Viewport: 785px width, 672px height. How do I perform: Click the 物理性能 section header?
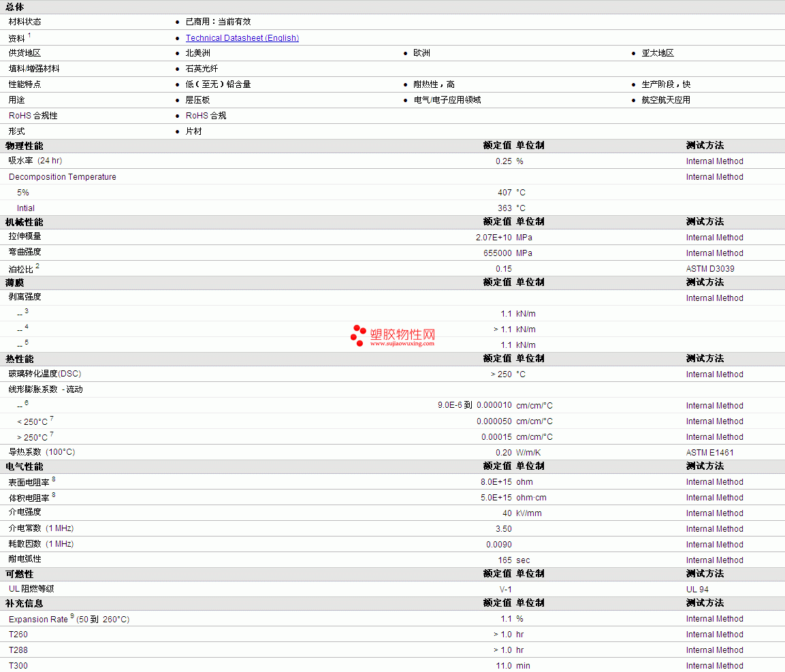tap(24, 146)
